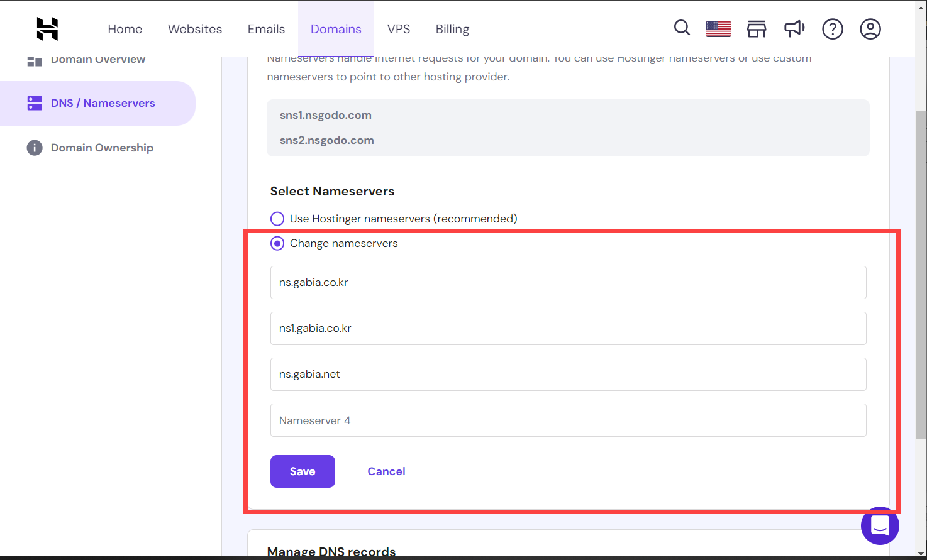Click the sns2.nsgodo.com text
The height and width of the screenshot is (560, 927).
coord(327,140)
